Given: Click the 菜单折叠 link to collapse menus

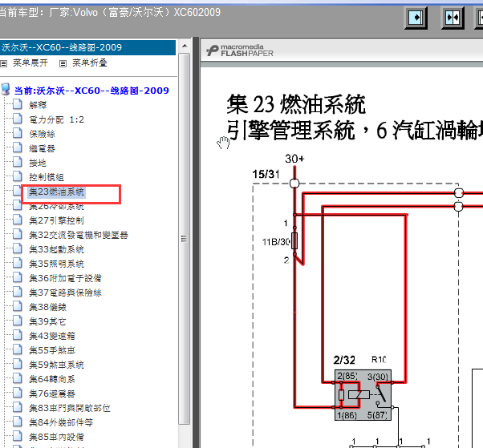Looking at the screenshot, I should pos(90,63).
